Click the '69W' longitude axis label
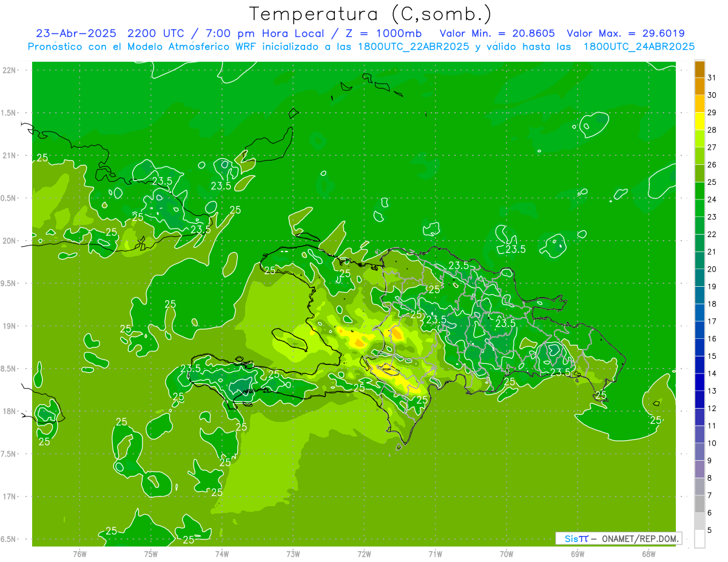 tap(577, 554)
